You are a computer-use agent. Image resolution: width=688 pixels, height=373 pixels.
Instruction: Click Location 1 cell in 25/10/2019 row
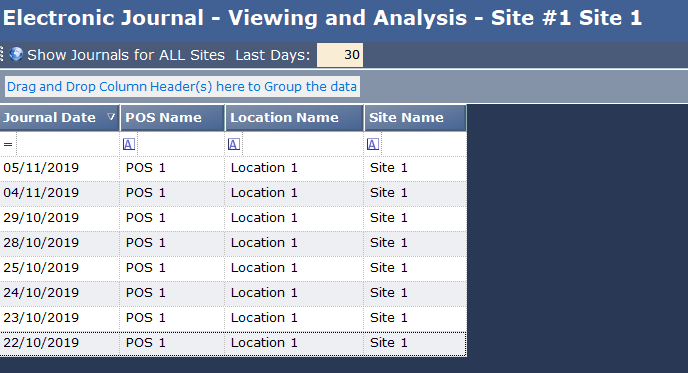pyautogui.click(x=294, y=268)
